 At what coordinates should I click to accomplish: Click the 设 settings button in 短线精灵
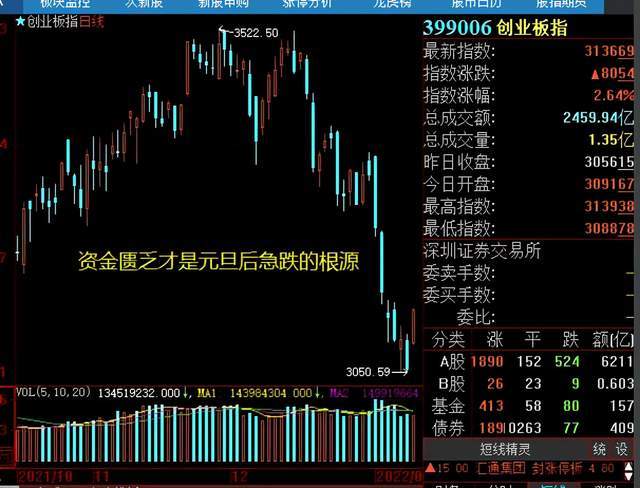(622, 449)
